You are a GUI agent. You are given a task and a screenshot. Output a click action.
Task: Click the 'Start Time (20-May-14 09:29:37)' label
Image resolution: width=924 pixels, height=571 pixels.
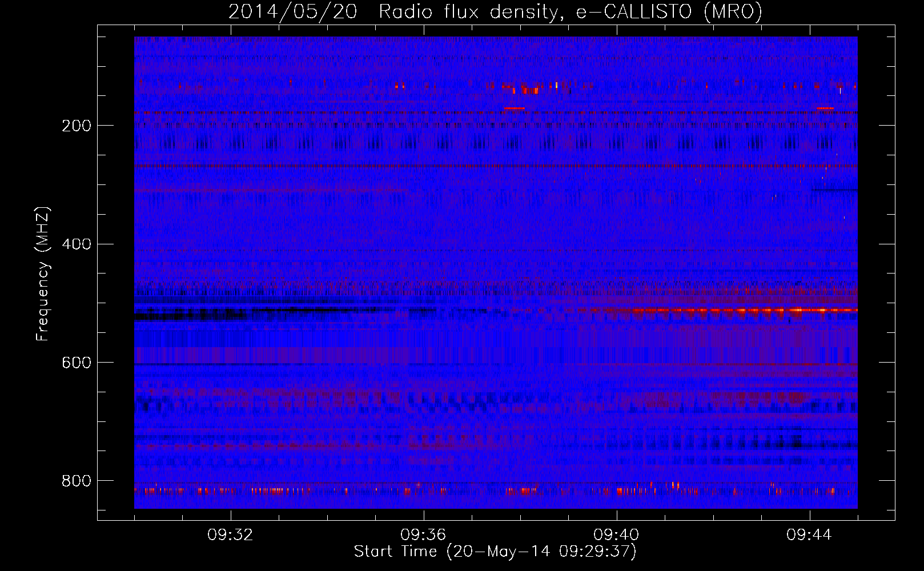(495, 552)
